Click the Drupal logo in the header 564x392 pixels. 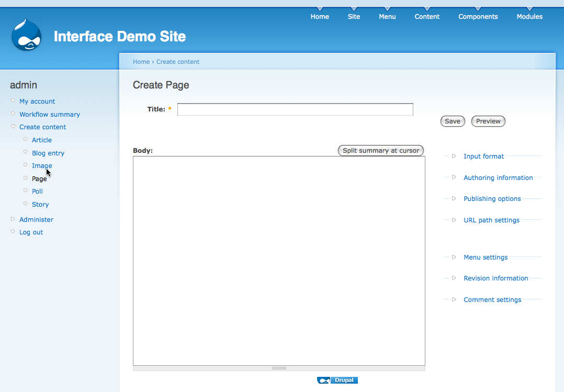pos(26,35)
